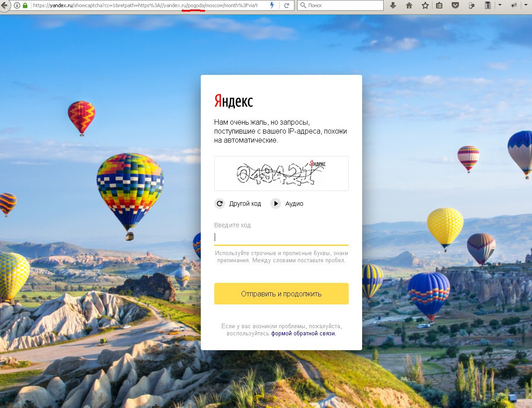Open the форма обратной связи link
This screenshot has width=532, height=408.
[x=303, y=333]
